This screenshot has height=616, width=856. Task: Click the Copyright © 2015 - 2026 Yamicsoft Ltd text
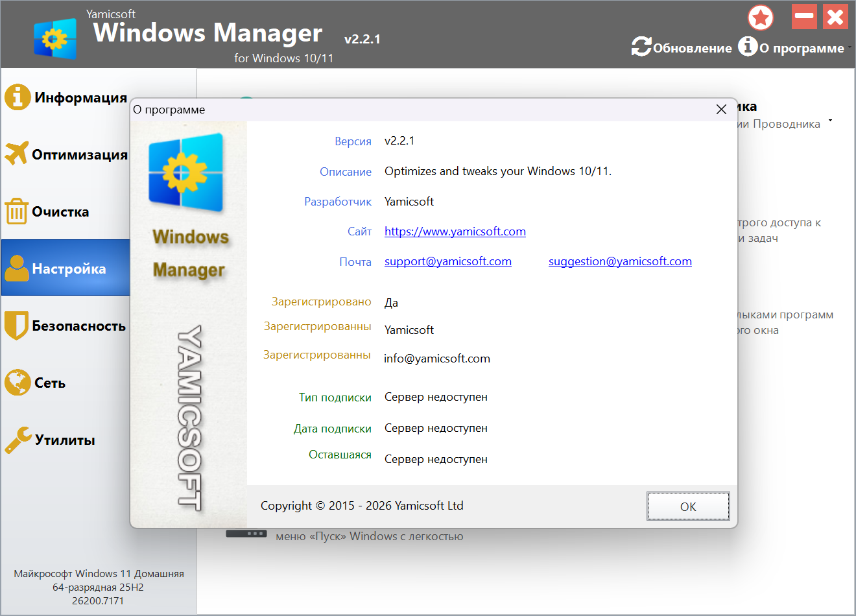point(362,506)
